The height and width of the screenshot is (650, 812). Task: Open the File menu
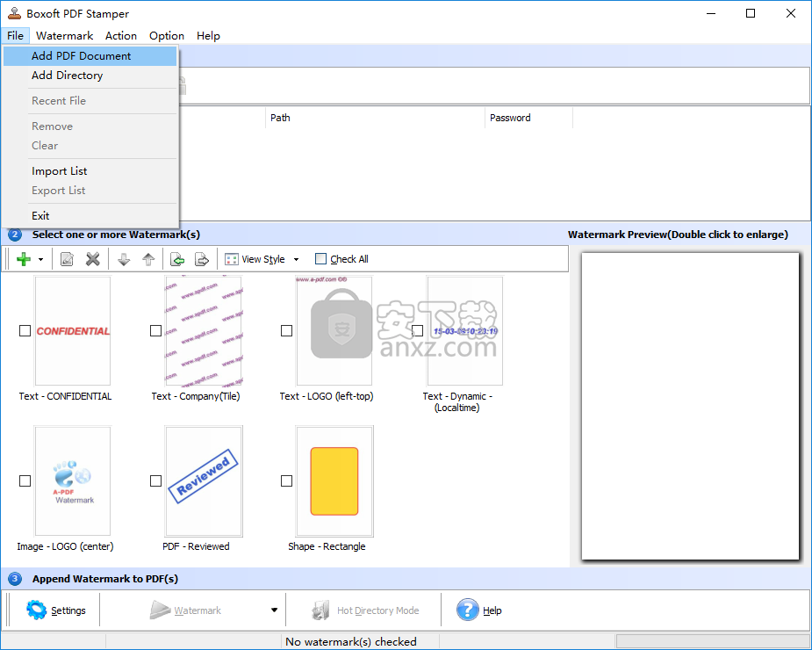pyautogui.click(x=15, y=36)
